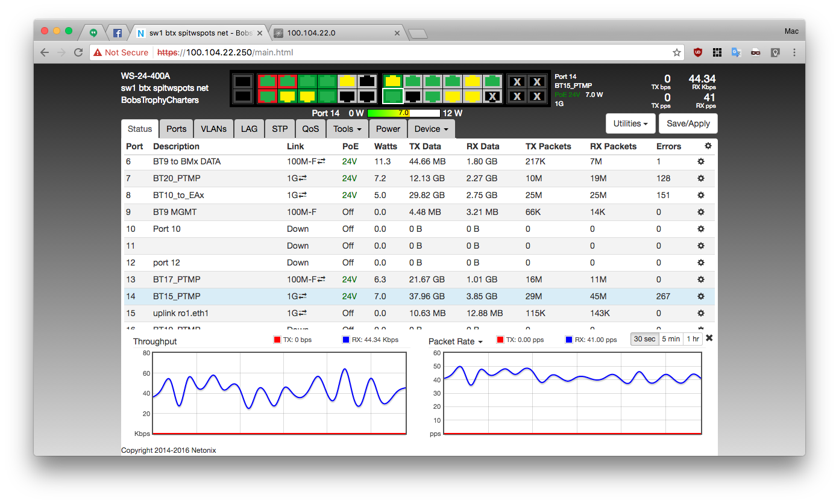Screen dimensions: 839x504
Task: Close the graph panel with the X icon
Action: 709,338
